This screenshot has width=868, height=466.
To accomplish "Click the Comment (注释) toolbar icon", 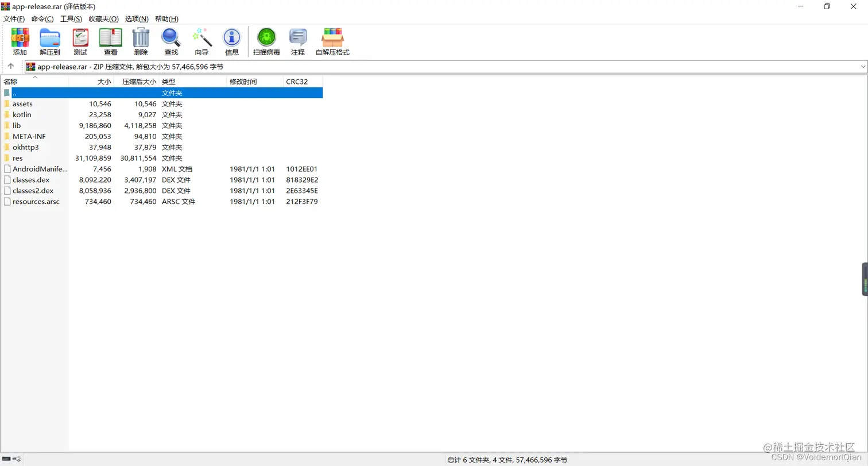I will [298, 38].
